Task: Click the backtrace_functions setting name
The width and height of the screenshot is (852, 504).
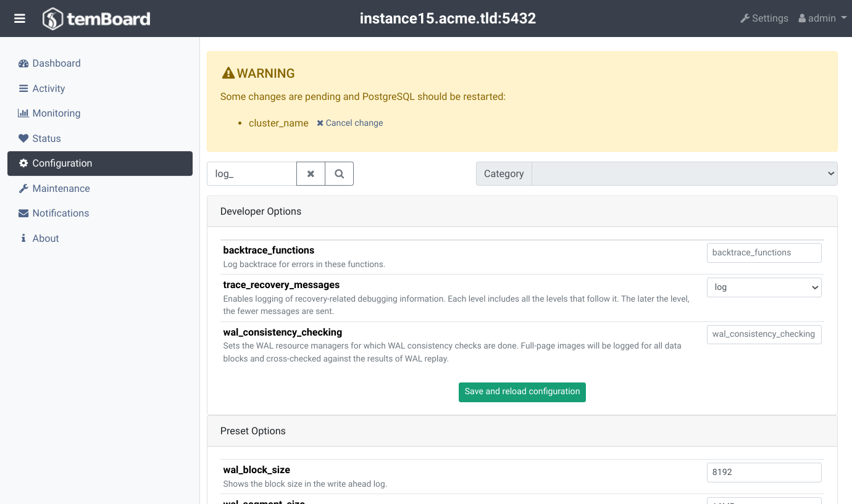Action: [269, 250]
